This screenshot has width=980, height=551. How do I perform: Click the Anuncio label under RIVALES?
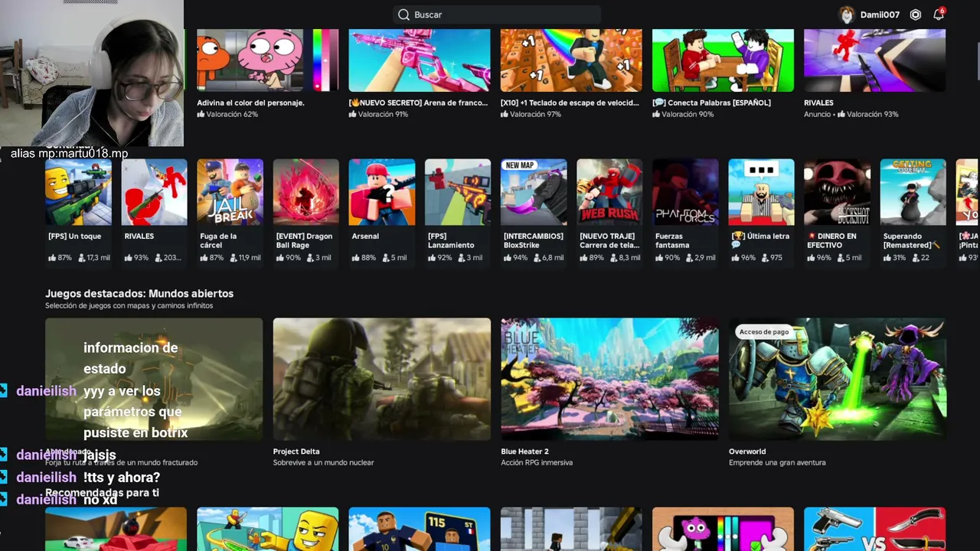click(x=818, y=114)
